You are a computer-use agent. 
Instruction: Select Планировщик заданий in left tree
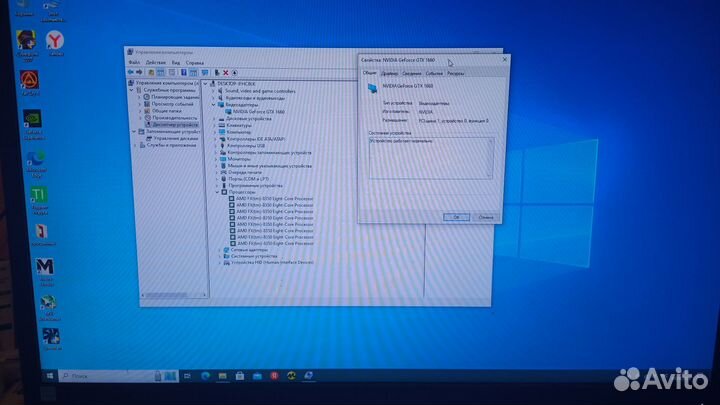click(x=175, y=97)
